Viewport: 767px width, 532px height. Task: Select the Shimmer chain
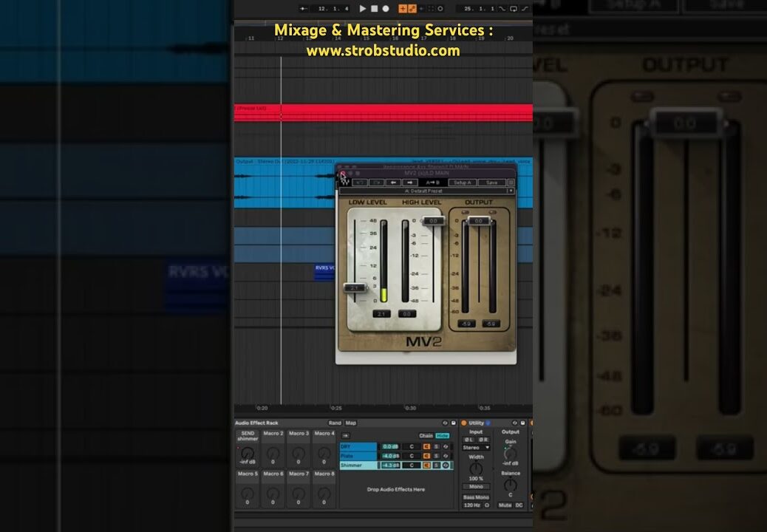click(x=358, y=465)
